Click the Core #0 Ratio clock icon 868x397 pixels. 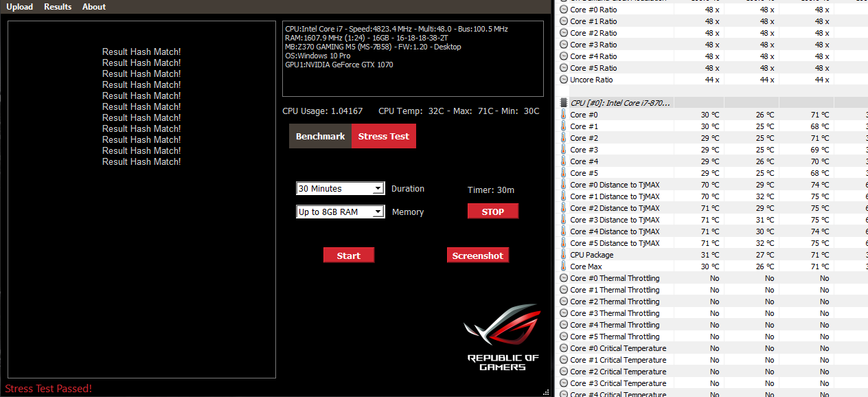click(564, 10)
